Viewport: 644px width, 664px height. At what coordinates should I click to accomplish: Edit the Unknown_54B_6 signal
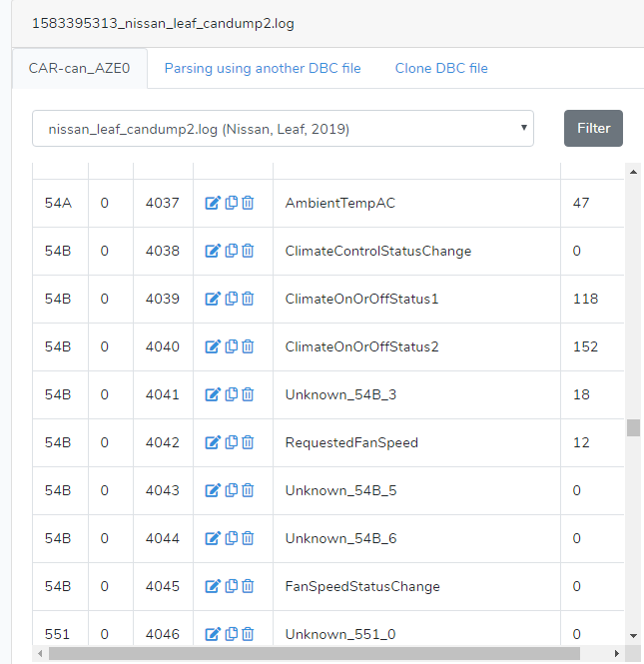pos(212,538)
